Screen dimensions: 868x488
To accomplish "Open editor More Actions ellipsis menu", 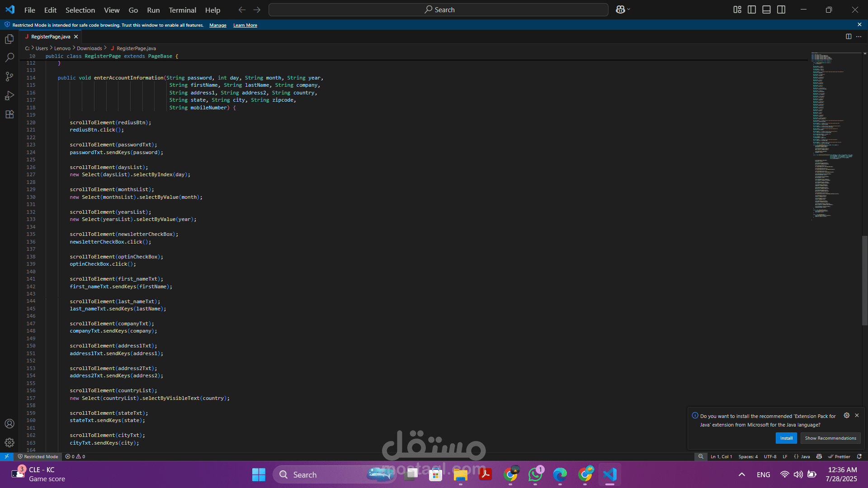I will pos(859,37).
